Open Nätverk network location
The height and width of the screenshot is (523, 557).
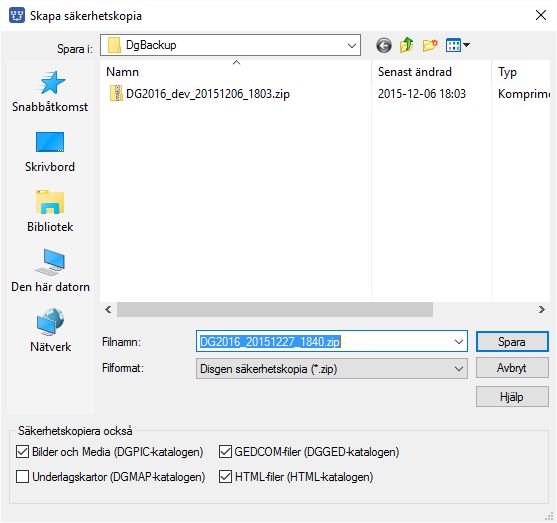click(50, 331)
